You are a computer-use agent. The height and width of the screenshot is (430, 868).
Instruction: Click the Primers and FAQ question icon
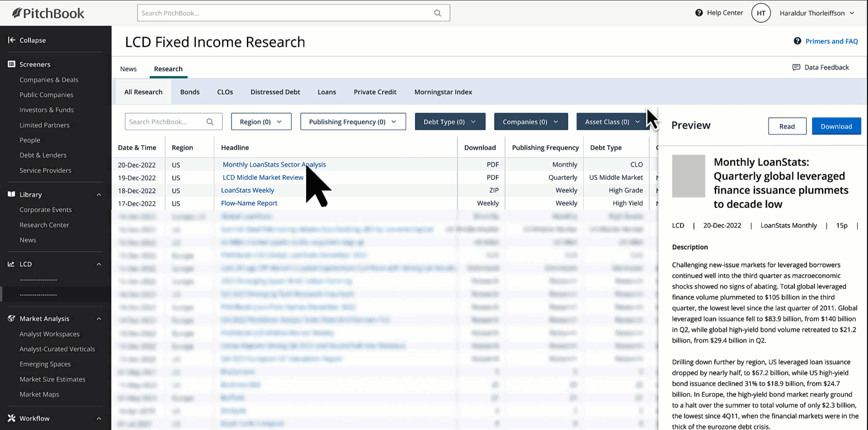point(797,41)
